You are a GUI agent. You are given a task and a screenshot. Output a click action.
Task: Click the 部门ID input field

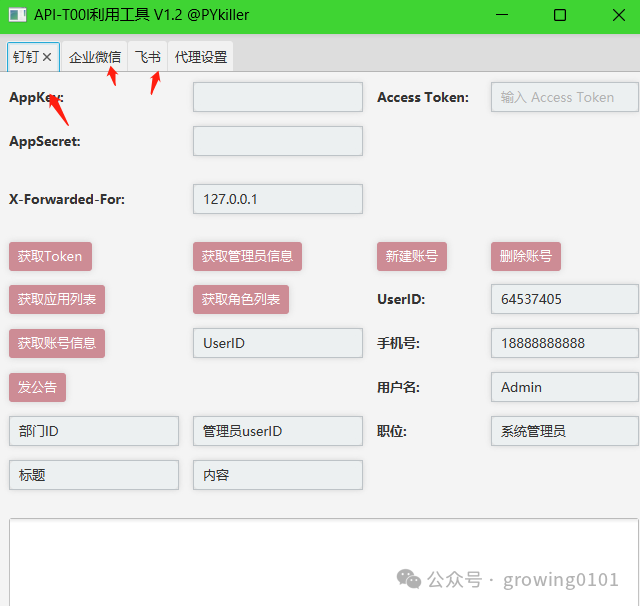93,431
